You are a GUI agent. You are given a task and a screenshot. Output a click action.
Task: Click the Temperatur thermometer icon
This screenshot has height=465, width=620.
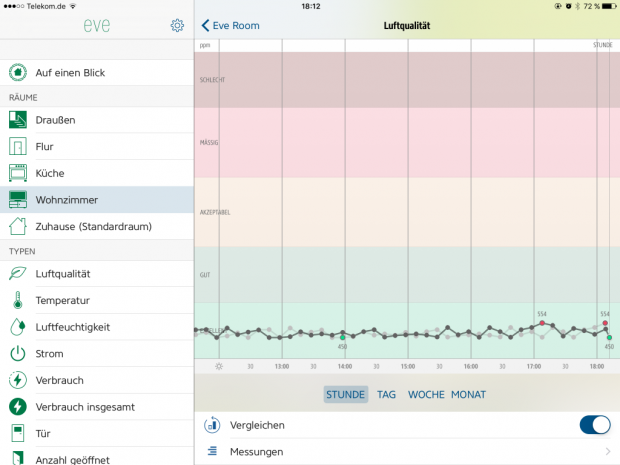pyautogui.click(x=18, y=300)
